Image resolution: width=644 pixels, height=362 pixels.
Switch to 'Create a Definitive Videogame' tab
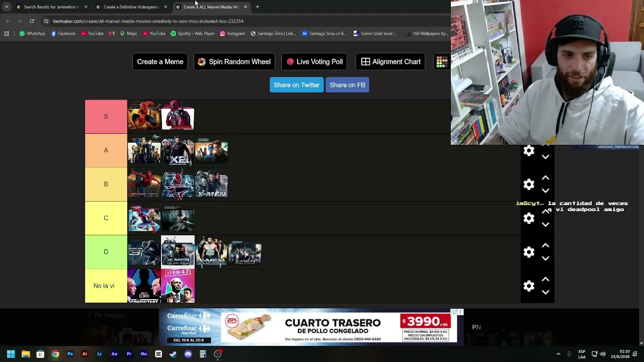[x=131, y=7]
